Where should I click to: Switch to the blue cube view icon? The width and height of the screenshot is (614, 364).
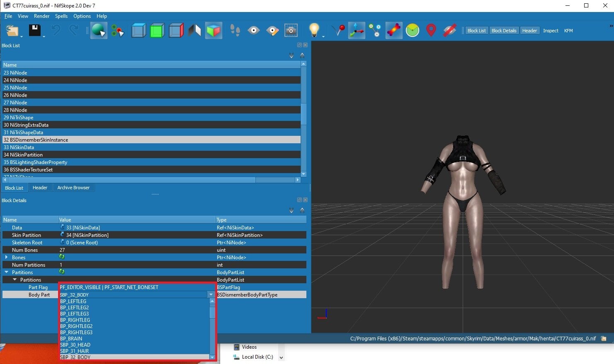click(x=138, y=31)
